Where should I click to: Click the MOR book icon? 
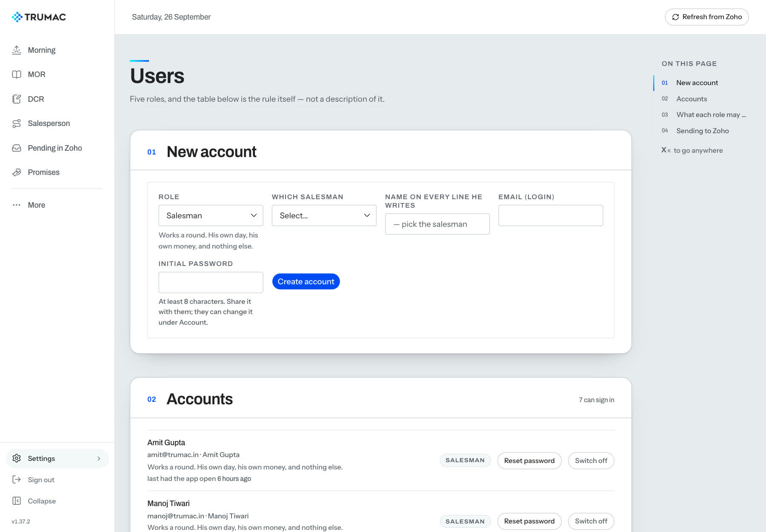[17, 74]
